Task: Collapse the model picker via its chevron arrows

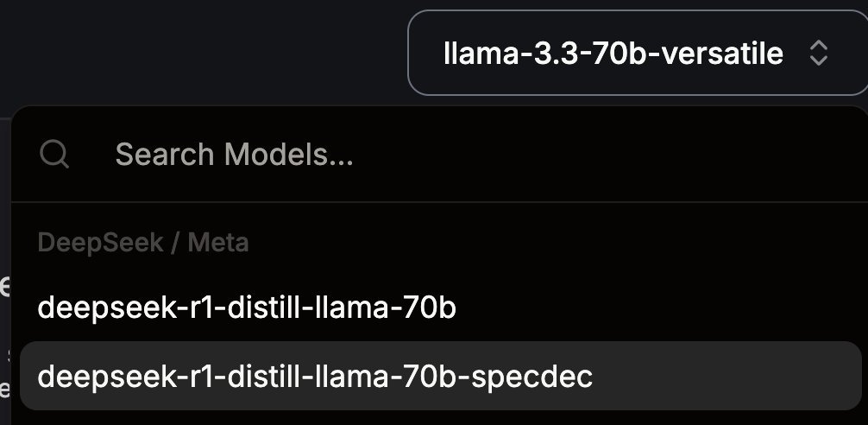Action: coord(818,54)
